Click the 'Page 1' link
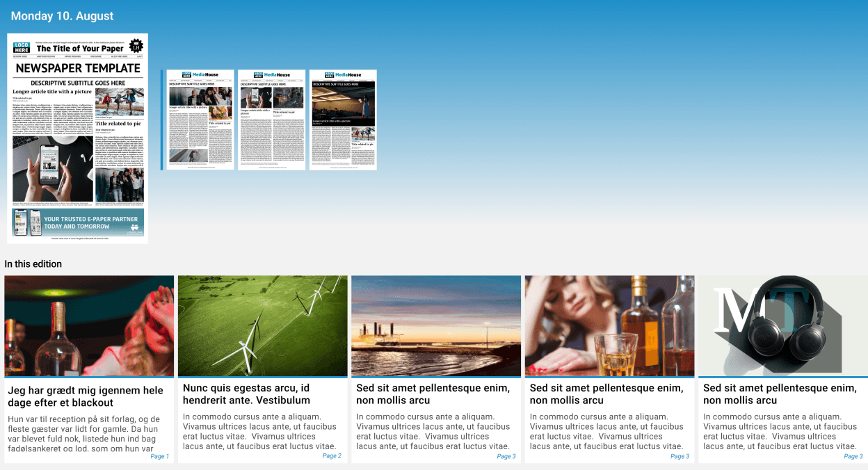Screen dimensions: 868x470 (x=159, y=456)
